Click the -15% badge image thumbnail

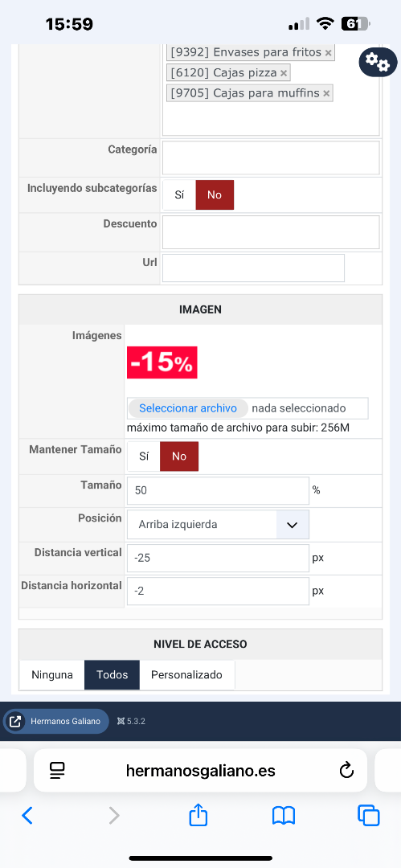[x=162, y=362]
